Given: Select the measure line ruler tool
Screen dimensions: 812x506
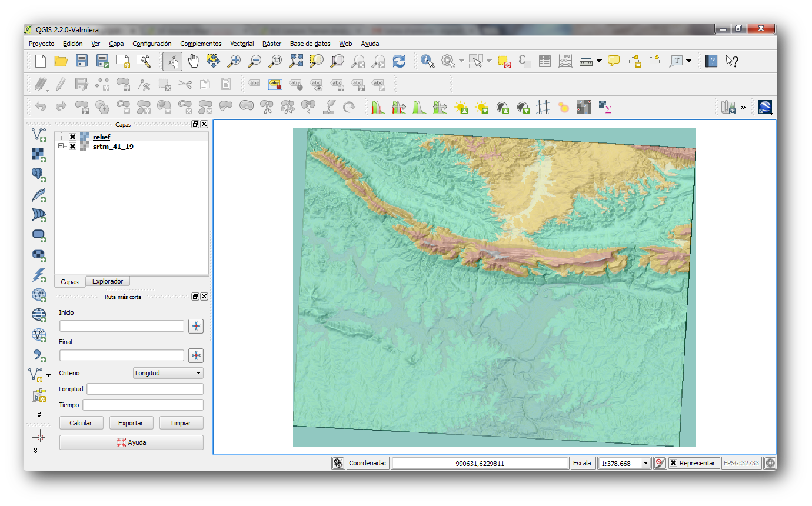Looking at the screenshot, I should [x=585, y=61].
